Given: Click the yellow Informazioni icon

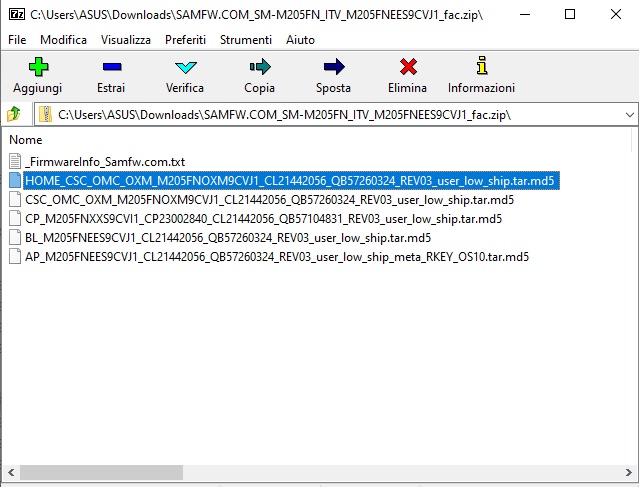Looking at the screenshot, I should pos(482,65).
